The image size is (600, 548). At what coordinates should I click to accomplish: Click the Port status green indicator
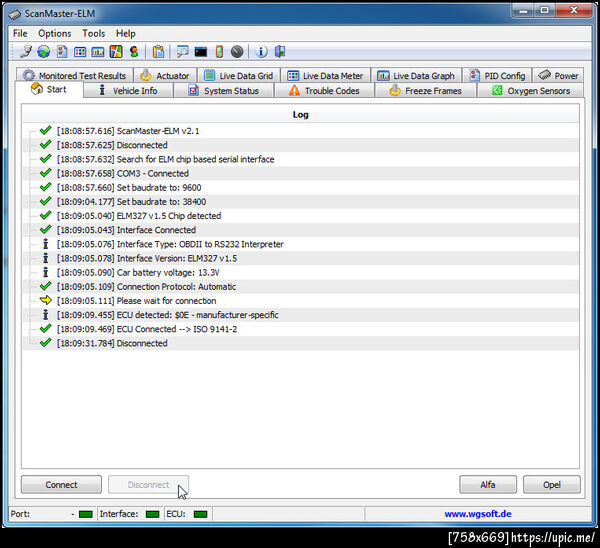pos(85,514)
